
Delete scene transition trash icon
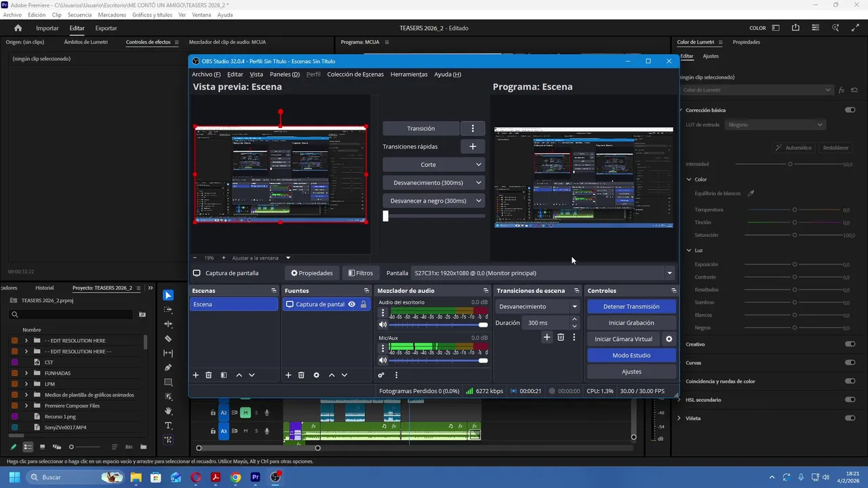tap(561, 337)
